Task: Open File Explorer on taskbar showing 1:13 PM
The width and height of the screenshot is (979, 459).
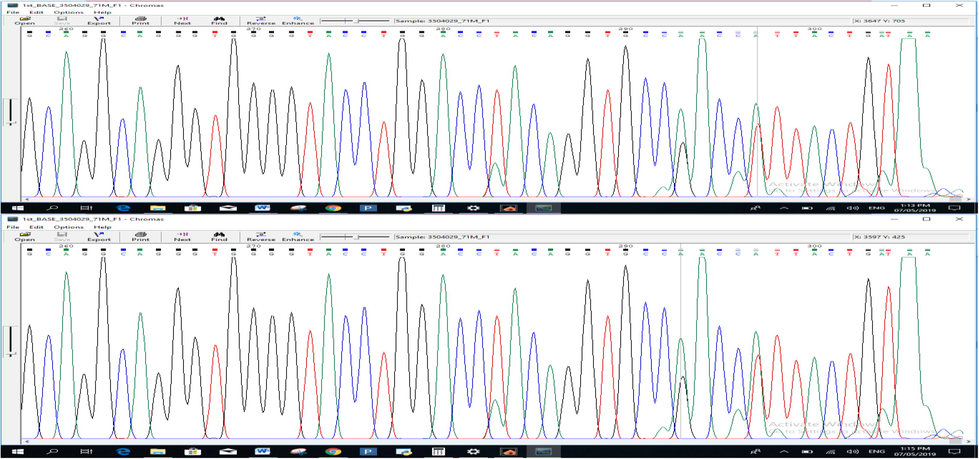Action: [x=157, y=207]
